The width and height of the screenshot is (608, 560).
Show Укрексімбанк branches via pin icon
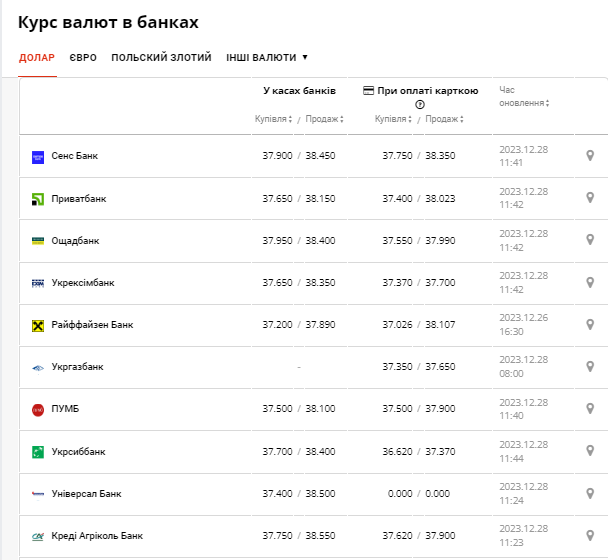point(590,282)
